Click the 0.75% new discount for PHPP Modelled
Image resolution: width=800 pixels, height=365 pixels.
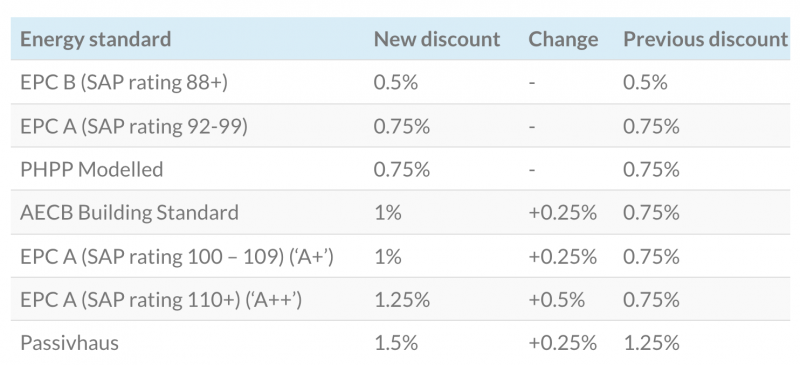coord(402,169)
